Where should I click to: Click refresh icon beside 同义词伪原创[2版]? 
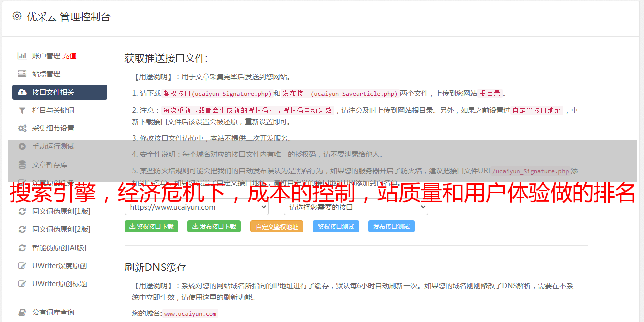click(x=22, y=229)
